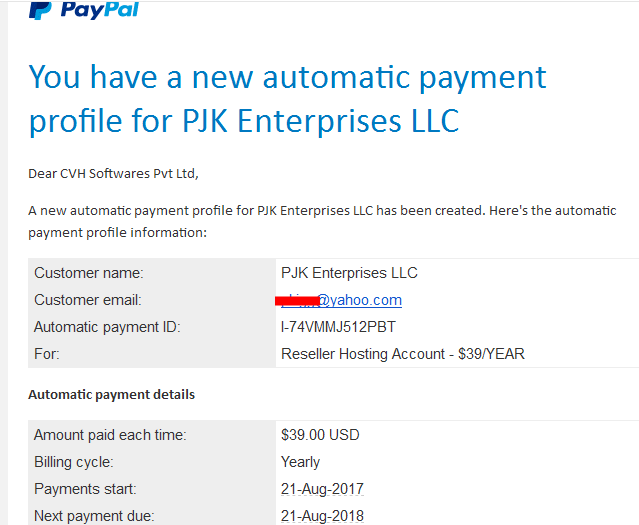Screen dimensions: 639x525
Task: Click the Dear CVH Softwares Pvt Ltd greeting
Action: (113, 174)
